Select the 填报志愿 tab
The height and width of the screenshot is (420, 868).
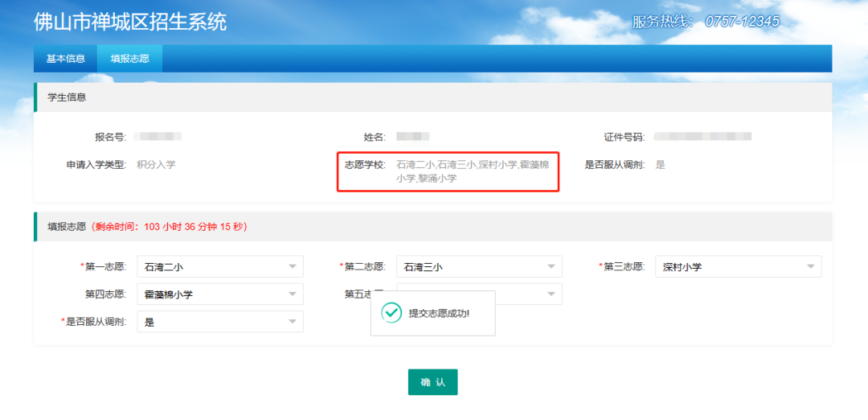129,59
